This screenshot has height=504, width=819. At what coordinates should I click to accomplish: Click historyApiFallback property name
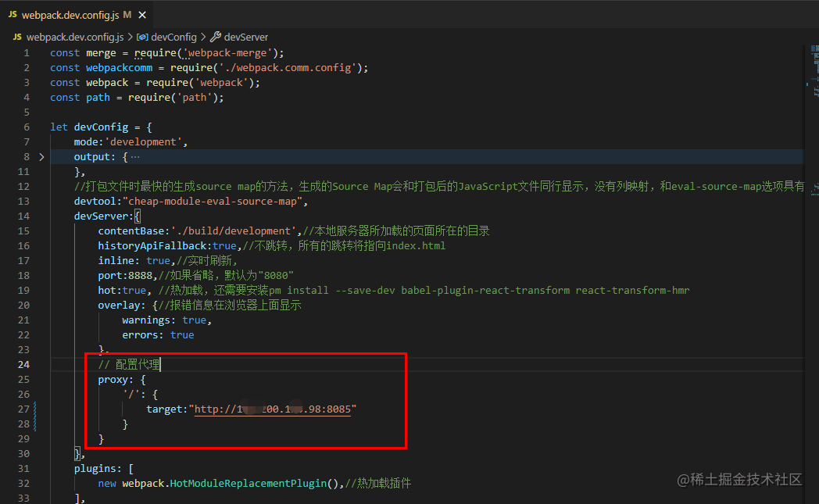point(152,245)
